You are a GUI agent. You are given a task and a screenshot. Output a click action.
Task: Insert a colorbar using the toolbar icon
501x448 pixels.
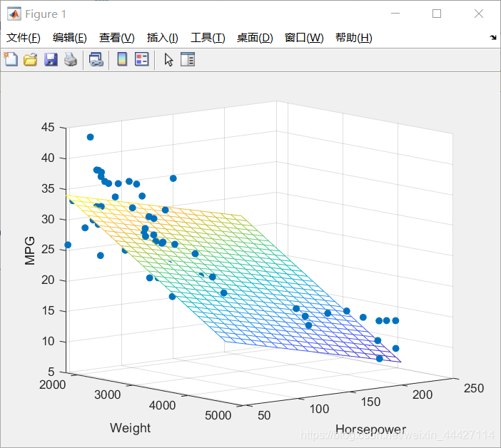pos(122,59)
